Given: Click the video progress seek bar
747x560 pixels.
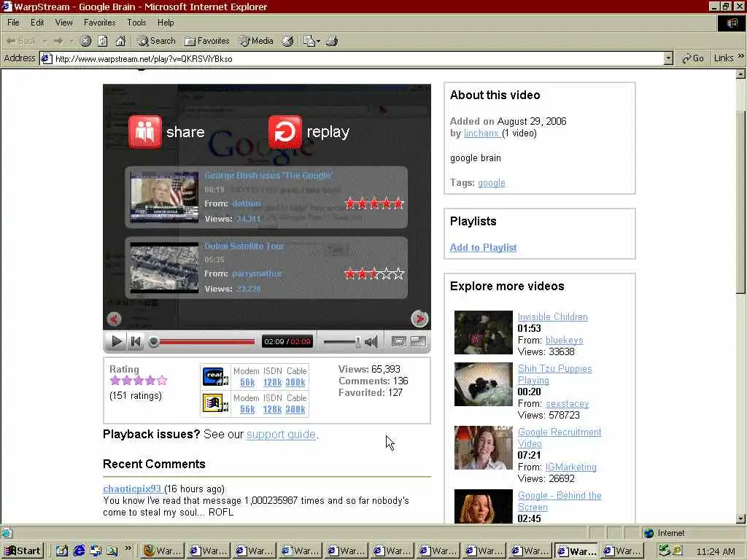Looking at the screenshot, I should (202, 341).
